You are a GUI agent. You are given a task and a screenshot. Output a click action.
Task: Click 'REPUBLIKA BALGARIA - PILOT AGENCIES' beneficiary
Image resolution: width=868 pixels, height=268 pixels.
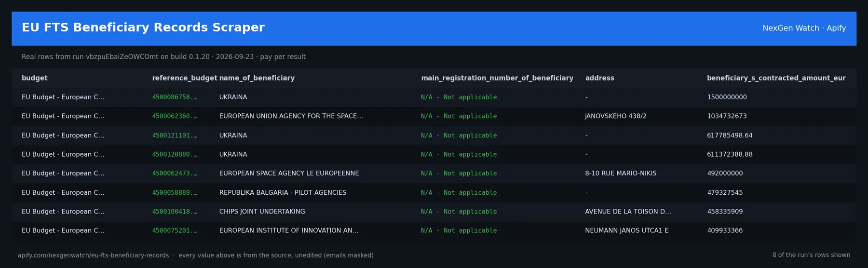pyautogui.click(x=283, y=192)
